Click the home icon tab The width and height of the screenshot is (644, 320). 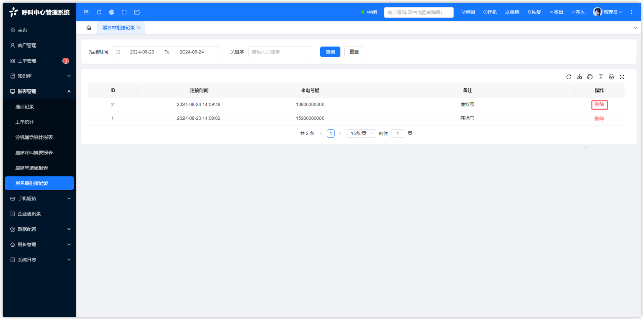[x=89, y=28]
